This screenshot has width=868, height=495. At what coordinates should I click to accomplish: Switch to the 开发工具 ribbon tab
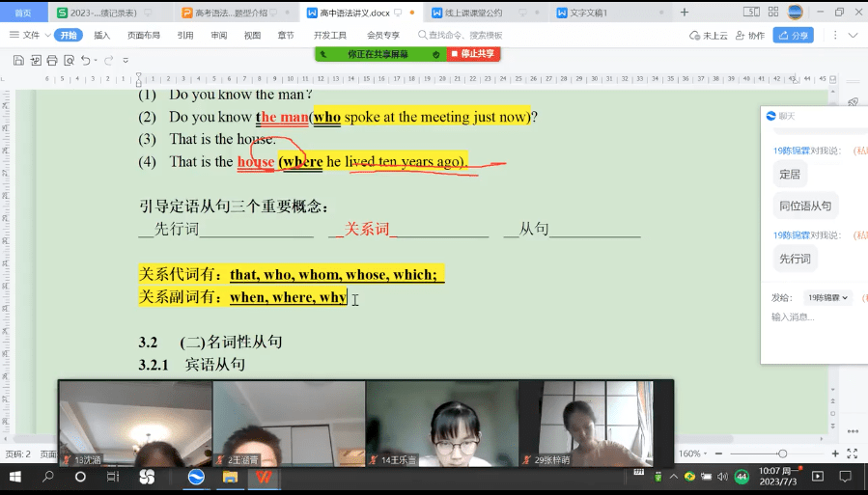(x=330, y=35)
